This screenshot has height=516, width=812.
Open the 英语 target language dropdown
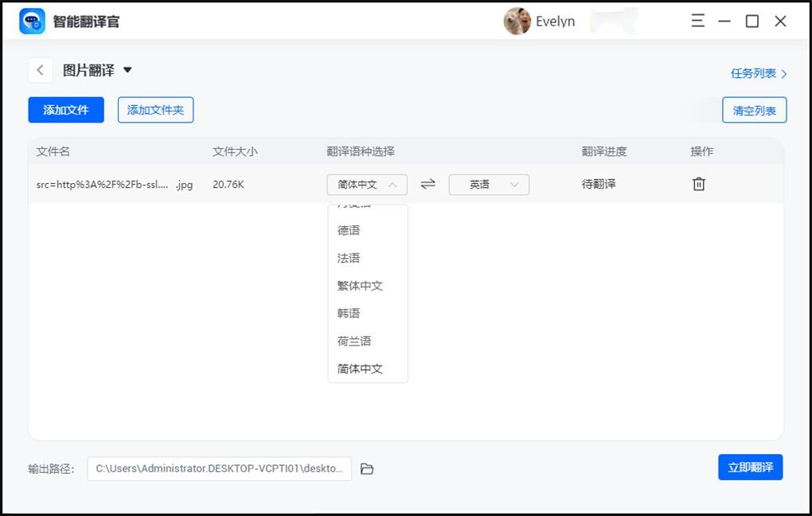click(489, 185)
